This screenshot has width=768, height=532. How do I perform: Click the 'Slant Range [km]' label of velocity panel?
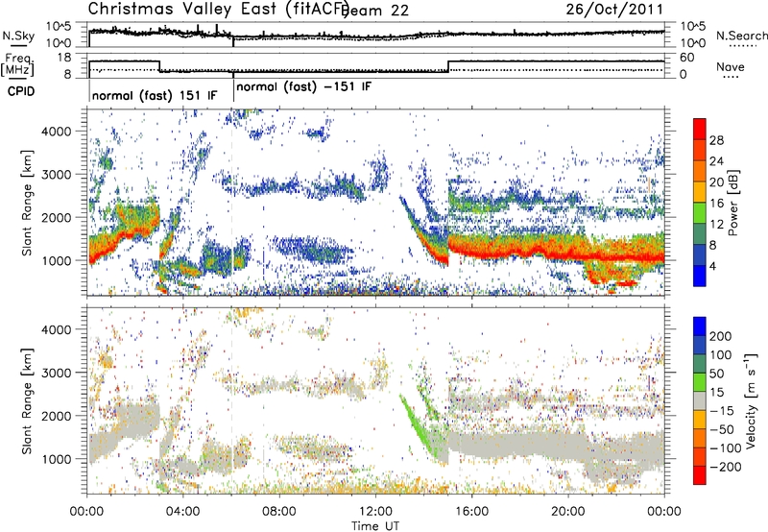pos(27,400)
